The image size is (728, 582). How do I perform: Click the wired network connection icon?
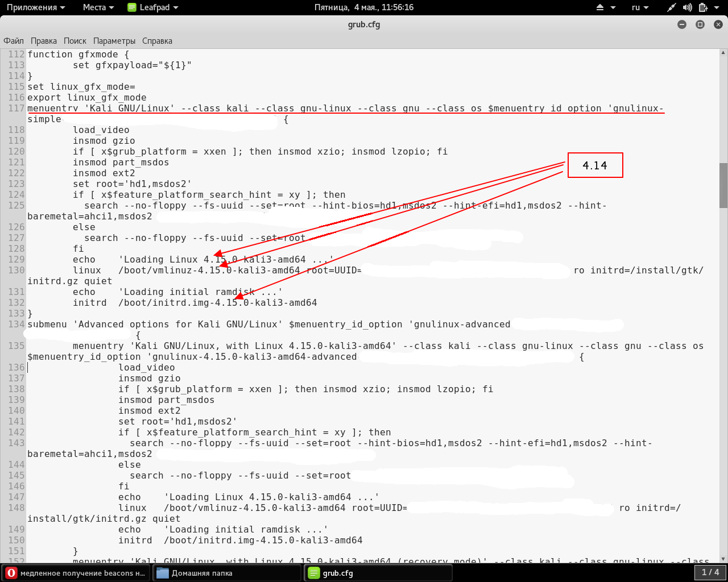pyautogui.click(x=672, y=7)
